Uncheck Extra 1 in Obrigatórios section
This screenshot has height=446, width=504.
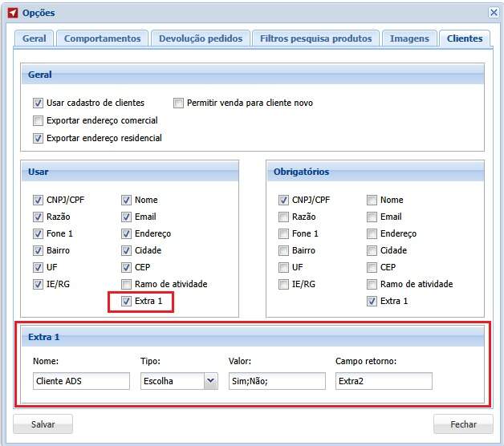(372, 302)
